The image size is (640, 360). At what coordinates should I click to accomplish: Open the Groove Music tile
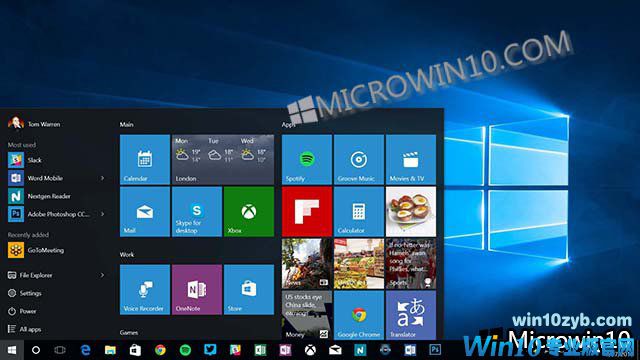[x=359, y=160]
